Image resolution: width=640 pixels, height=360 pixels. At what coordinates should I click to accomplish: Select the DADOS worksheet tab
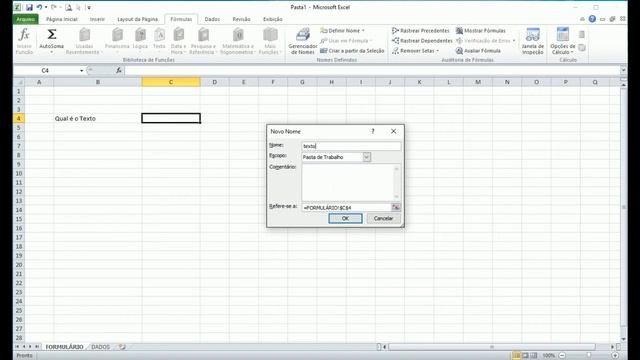tap(101, 347)
